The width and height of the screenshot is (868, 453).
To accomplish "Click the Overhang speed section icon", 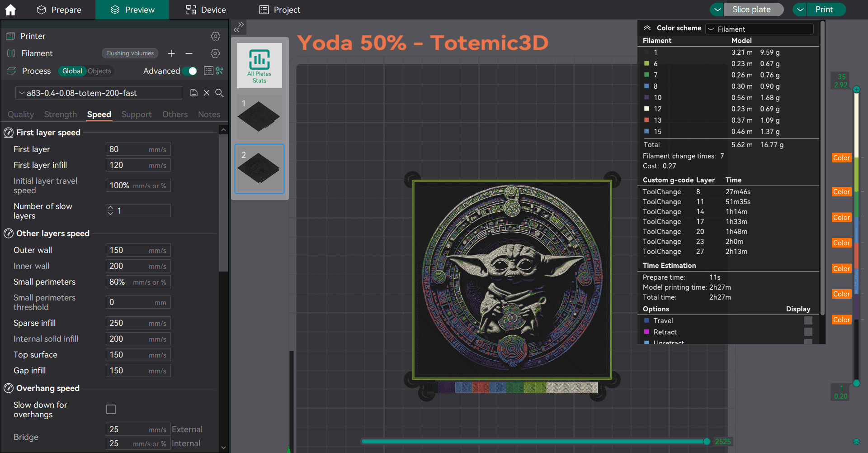I will pyautogui.click(x=9, y=388).
